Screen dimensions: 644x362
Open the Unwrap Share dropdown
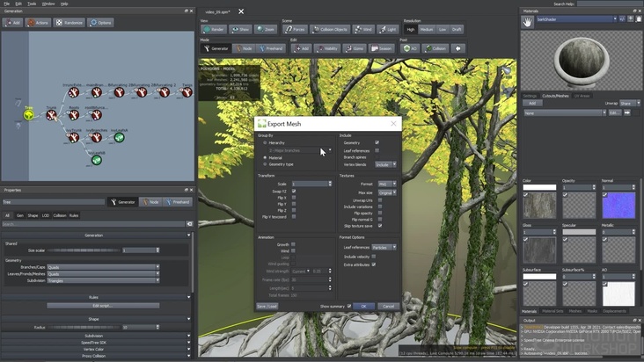pos(630,104)
